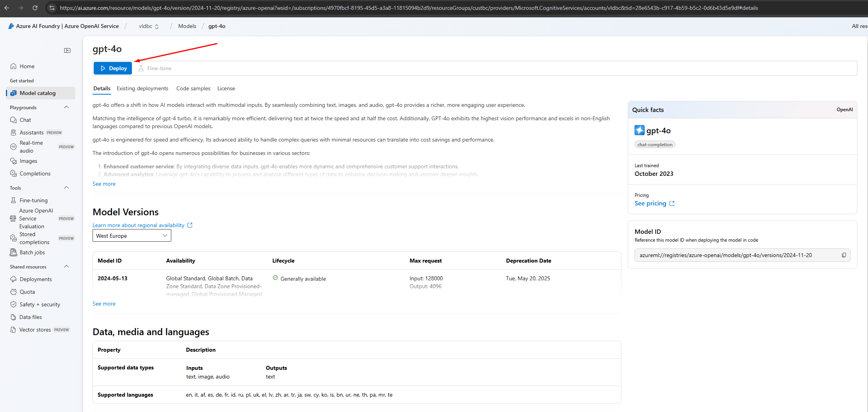The height and width of the screenshot is (412, 868).
Task: Collapse the Shared resources section chevron
Action: (67, 267)
